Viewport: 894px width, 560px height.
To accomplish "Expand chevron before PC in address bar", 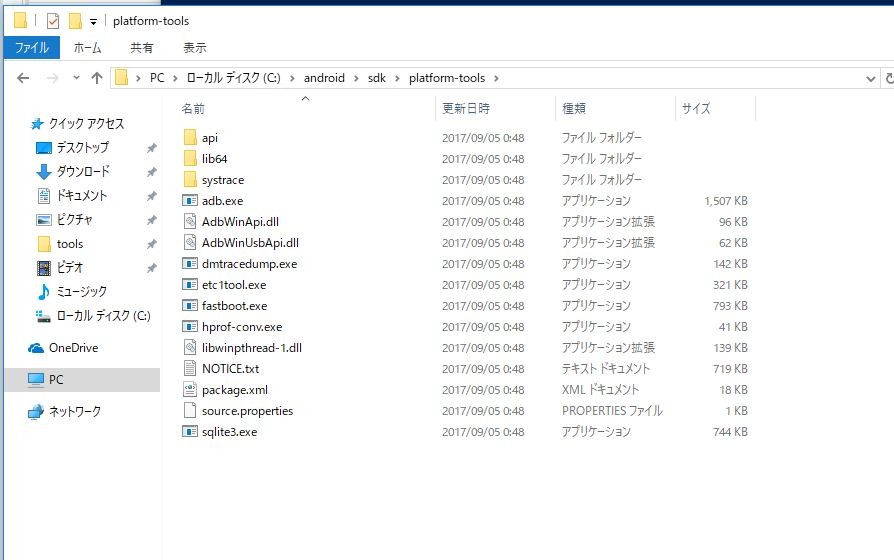I will click(138, 78).
